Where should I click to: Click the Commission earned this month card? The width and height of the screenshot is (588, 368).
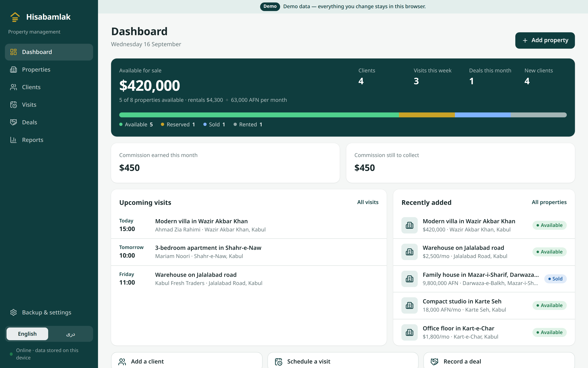point(225,163)
